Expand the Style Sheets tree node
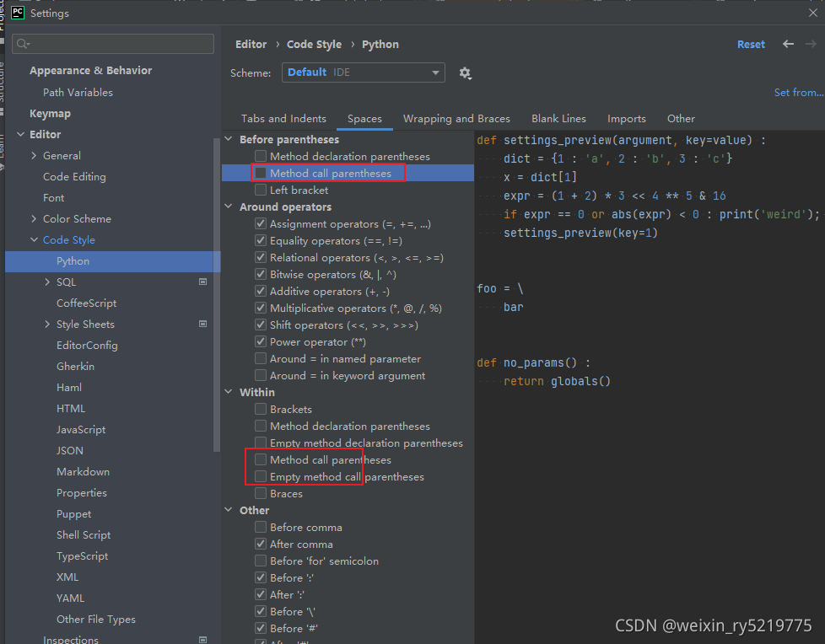The height and width of the screenshot is (644, 825). pos(47,324)
